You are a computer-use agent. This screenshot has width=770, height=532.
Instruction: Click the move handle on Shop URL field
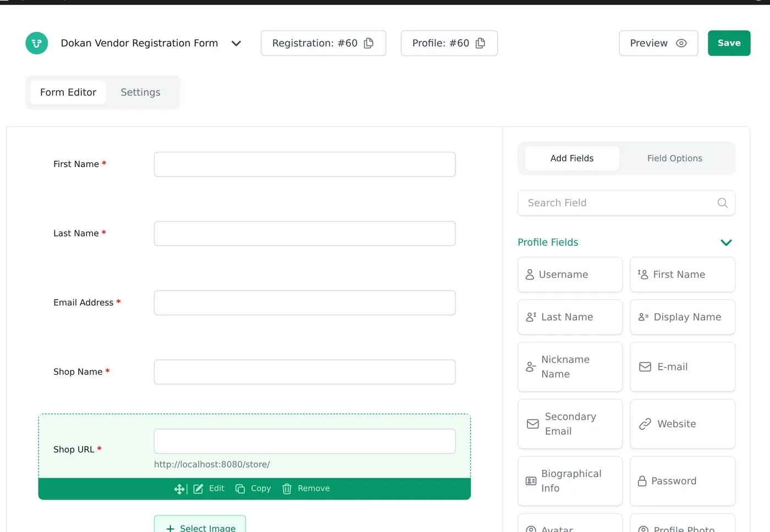point(179,489)
